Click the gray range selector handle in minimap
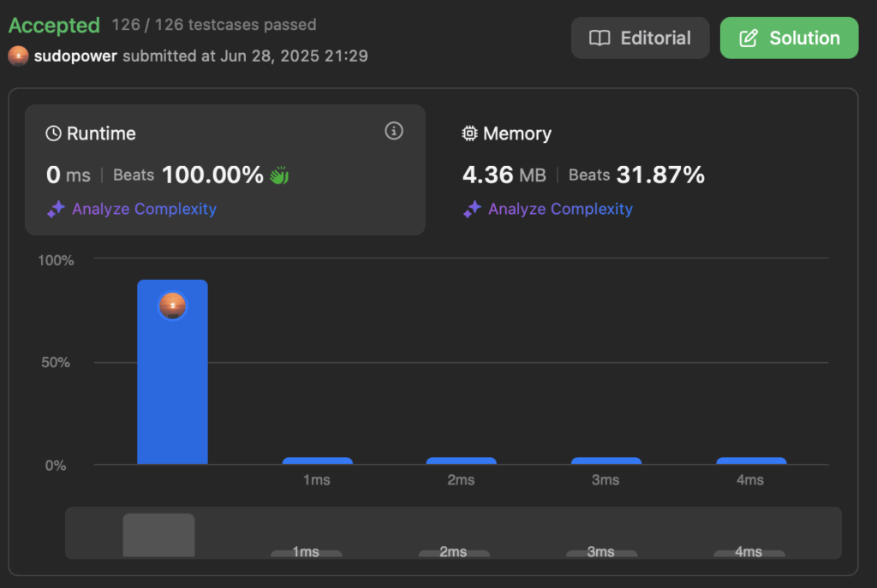 click(x=158, y=535)
